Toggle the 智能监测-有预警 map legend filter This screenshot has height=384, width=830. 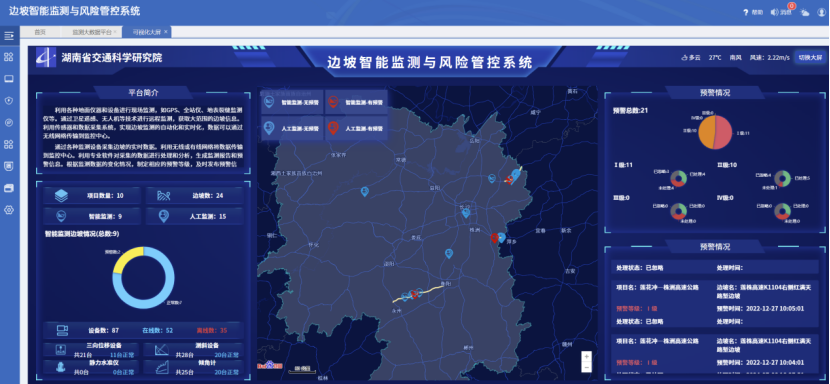(356, 102)
